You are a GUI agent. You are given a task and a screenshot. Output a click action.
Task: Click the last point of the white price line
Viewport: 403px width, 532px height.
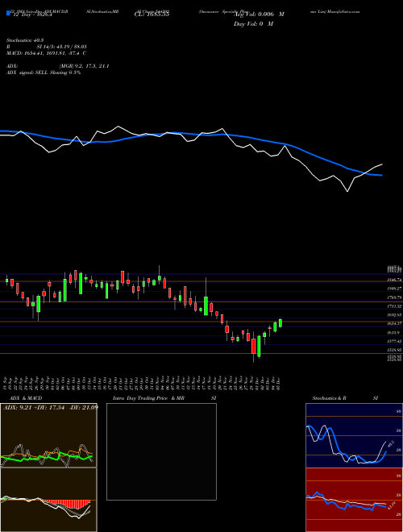point(382,164)
